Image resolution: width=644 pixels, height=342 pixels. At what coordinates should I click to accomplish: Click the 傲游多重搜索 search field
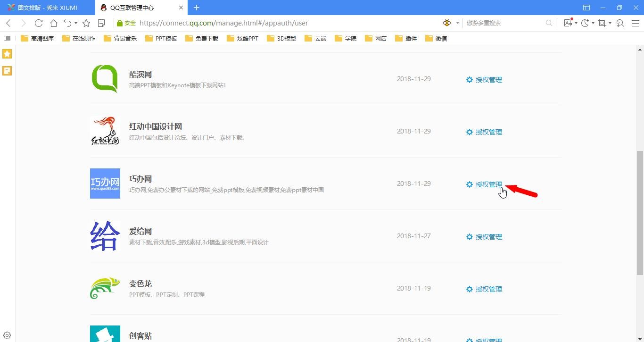[504, 23]
